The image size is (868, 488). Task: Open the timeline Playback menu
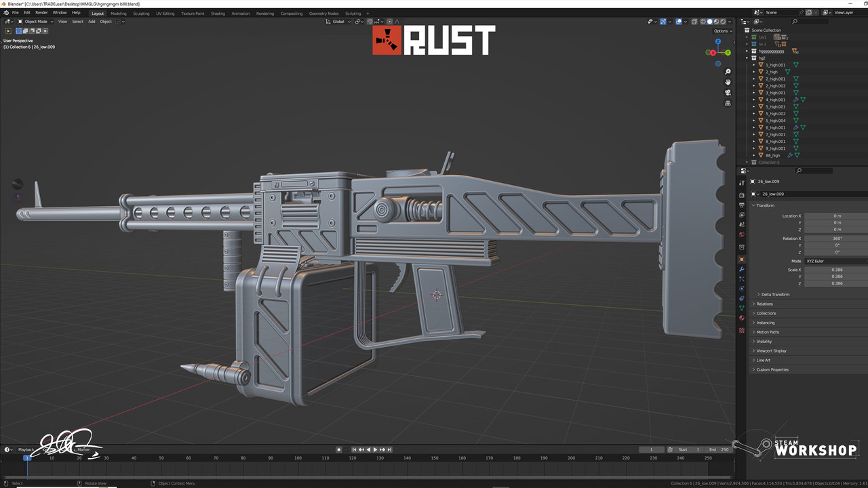pos(26,449)
